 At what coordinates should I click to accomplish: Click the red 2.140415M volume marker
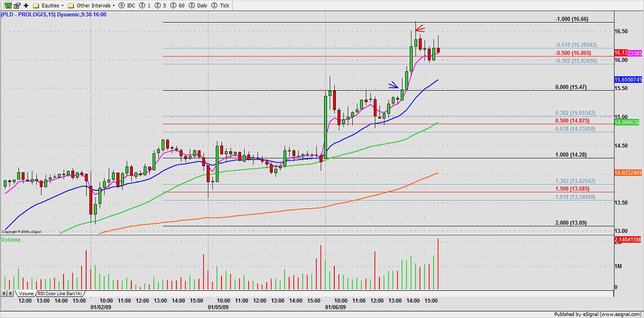point(628,240)
